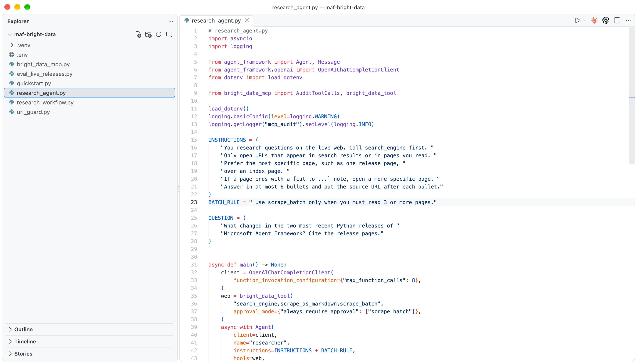Click load_dotenv() call on line 11
This screenshot has height=364, width=637.
point(229,109)
